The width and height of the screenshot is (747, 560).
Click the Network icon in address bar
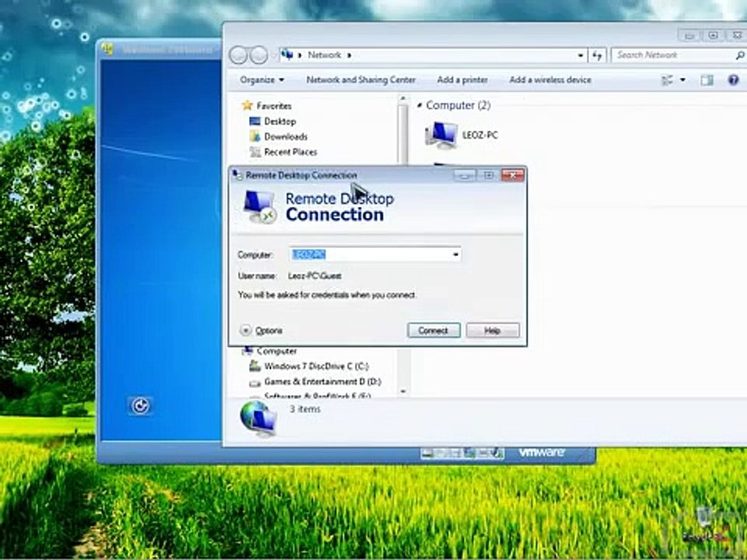tap(287, 54)
